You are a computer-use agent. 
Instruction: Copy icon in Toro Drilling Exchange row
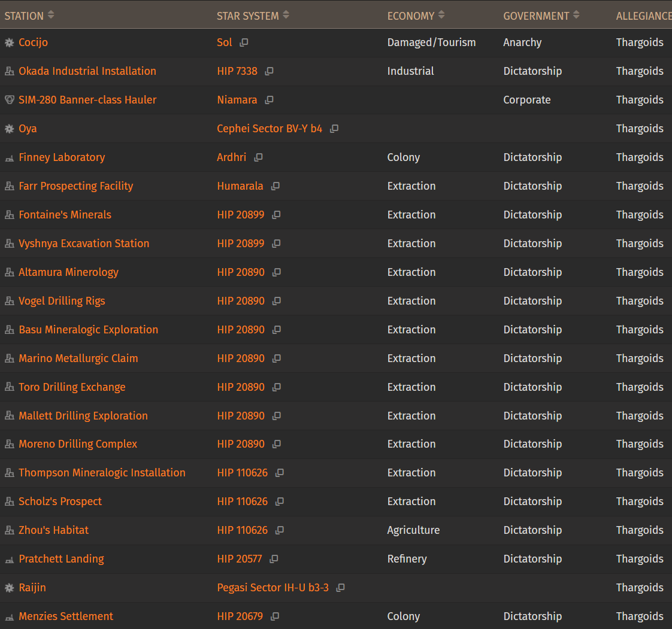pyautogui.click(x=277, y=387)
